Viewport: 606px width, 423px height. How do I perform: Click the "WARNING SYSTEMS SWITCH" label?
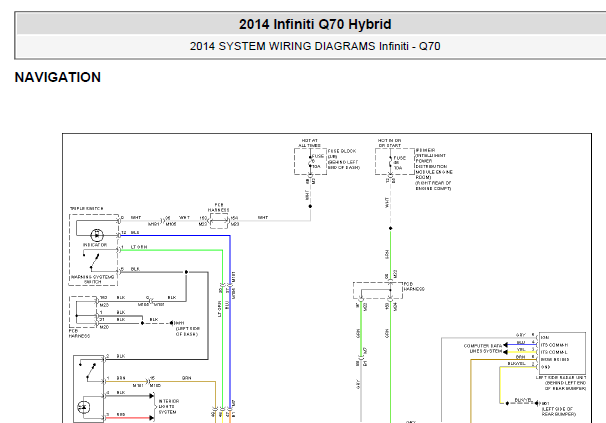92,280
